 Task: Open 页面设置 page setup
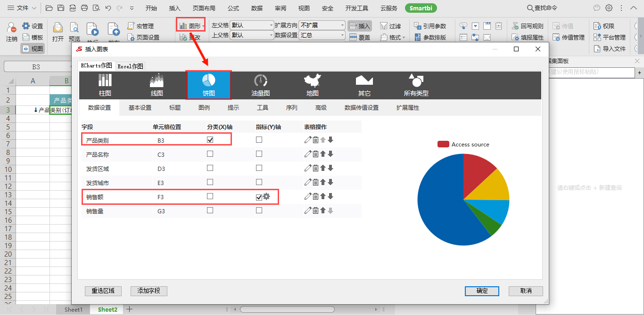143,37
